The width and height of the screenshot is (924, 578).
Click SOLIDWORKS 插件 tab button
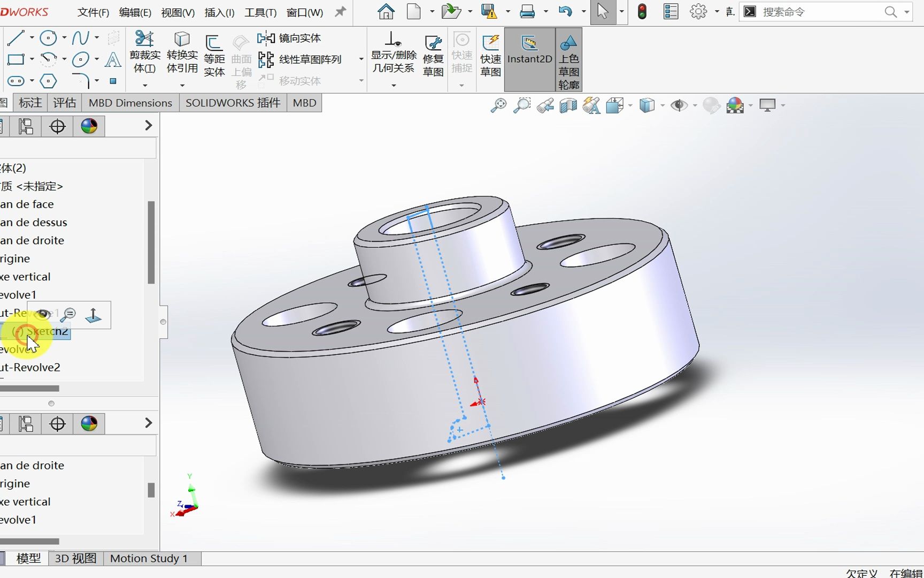232,102
